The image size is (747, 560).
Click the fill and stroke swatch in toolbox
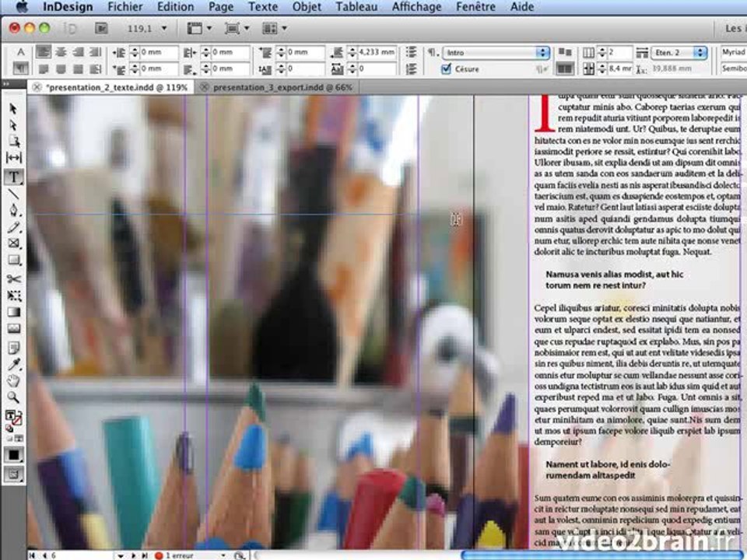click(x=13, y=418)
